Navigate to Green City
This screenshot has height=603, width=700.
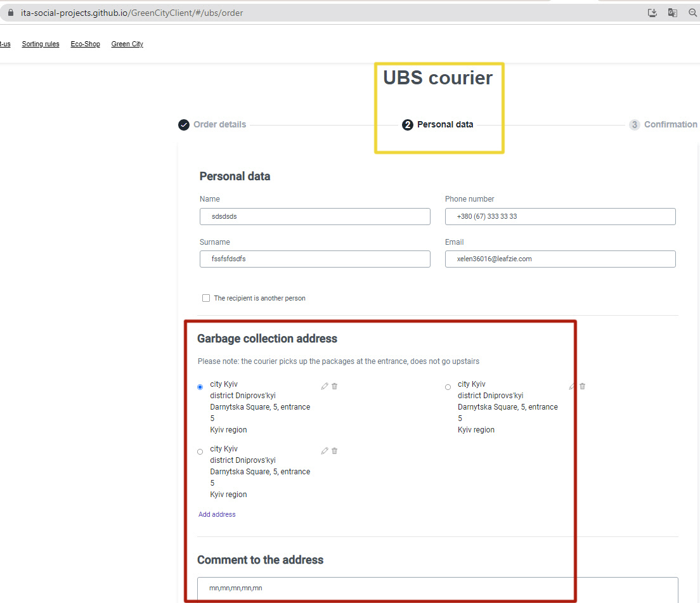(x=127, y=44)
